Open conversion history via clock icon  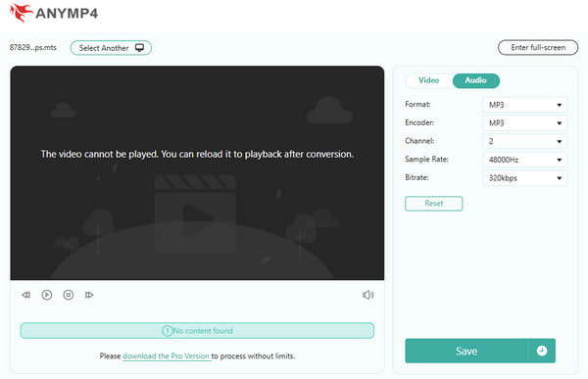542,351
